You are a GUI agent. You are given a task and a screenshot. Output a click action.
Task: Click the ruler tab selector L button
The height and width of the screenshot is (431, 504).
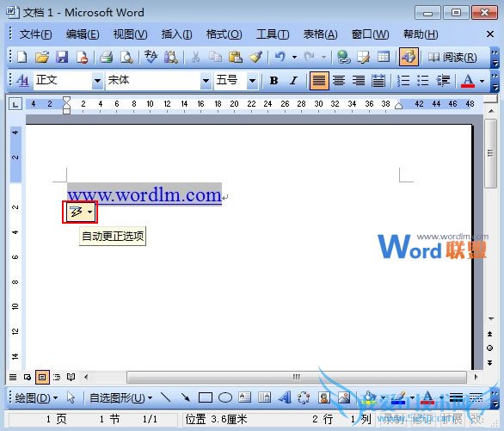(x=15, y=104)
